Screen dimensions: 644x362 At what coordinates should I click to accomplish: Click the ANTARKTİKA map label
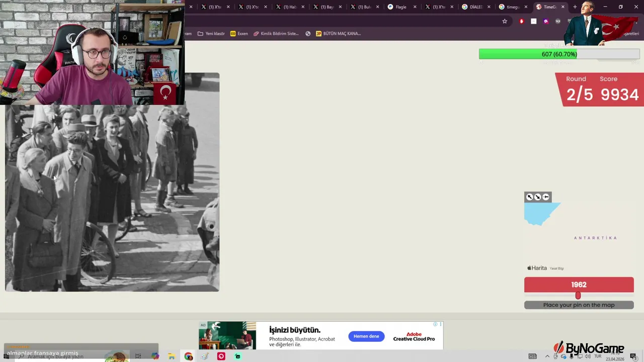coord(595,238)
